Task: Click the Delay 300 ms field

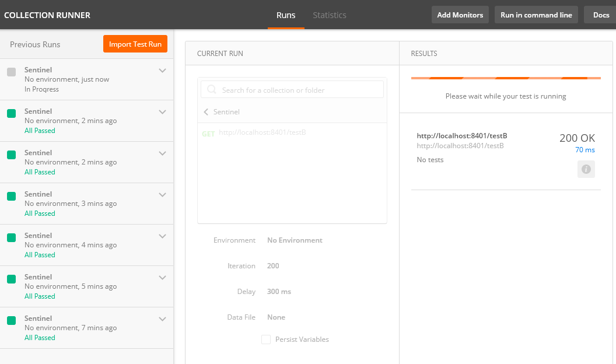Action: pos(279,292)
